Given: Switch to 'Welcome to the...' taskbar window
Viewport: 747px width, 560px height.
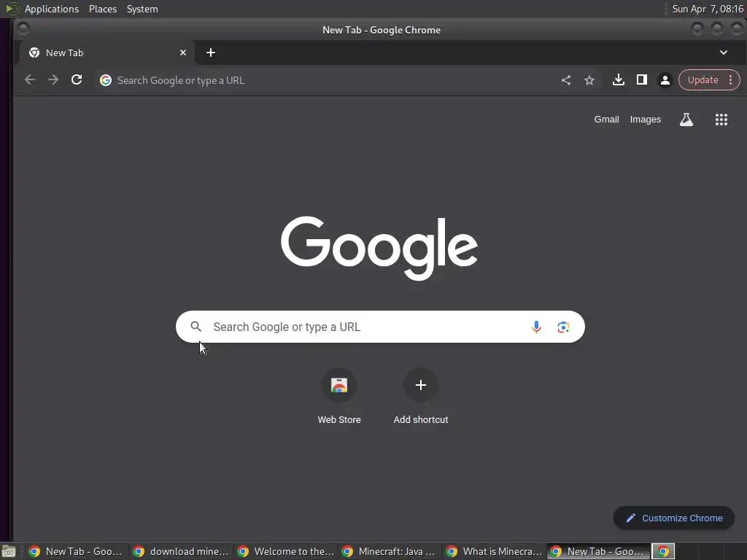Looking at the screenshot, I should pos(285,551).
